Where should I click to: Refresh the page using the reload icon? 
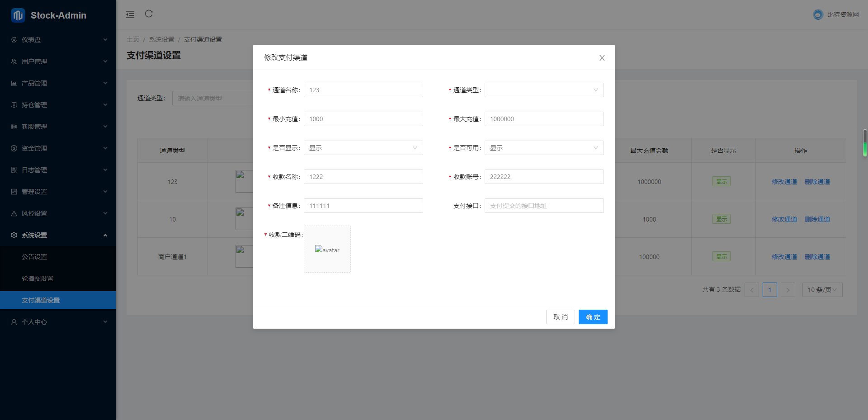point(149,14)
